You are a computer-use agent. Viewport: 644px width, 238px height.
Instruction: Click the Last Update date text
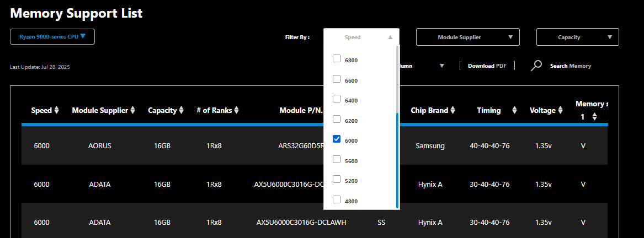pyautogui.click(x=40, y=67)
